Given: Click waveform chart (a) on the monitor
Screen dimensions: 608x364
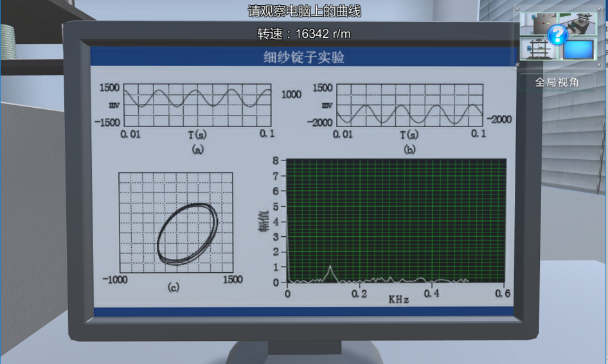Looking at the screenshot, I should point(197,105).
